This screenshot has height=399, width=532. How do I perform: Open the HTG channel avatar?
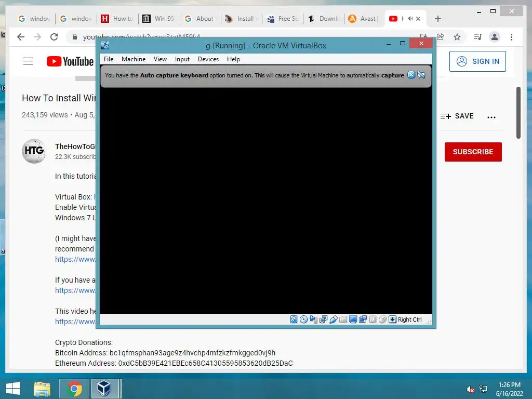point(34,151)
